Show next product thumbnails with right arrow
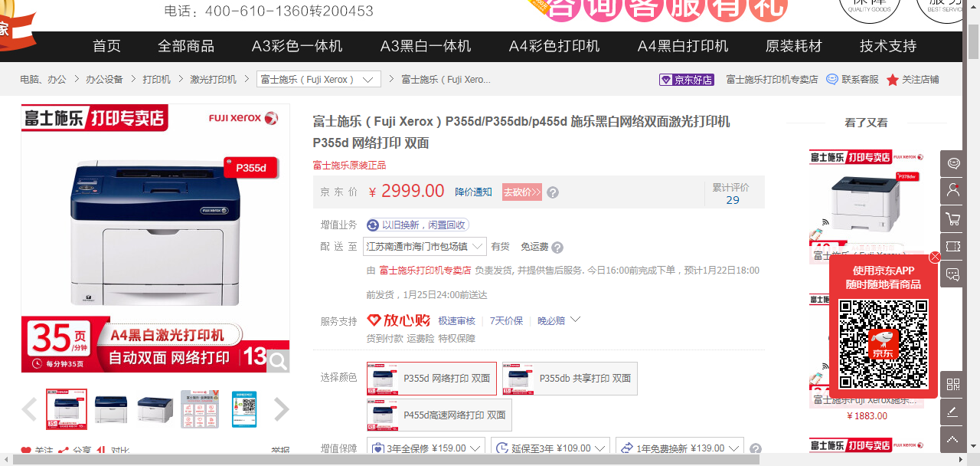The width and height of the screenshot is (980, 466). pos(281,409)
